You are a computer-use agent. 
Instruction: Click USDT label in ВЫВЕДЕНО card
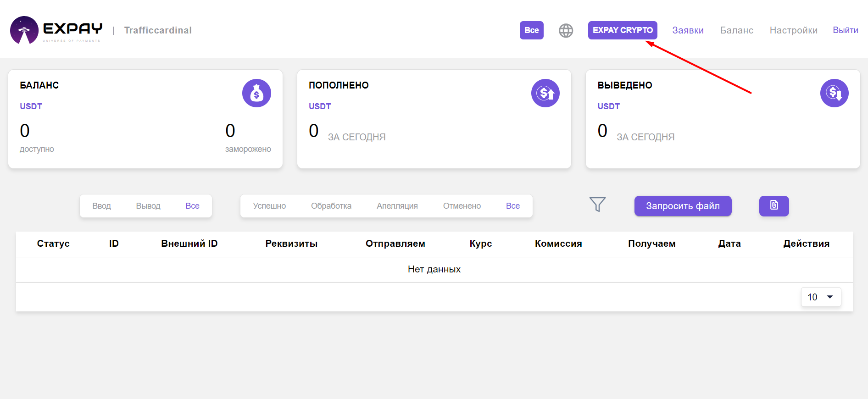click(x=608, y=106)
